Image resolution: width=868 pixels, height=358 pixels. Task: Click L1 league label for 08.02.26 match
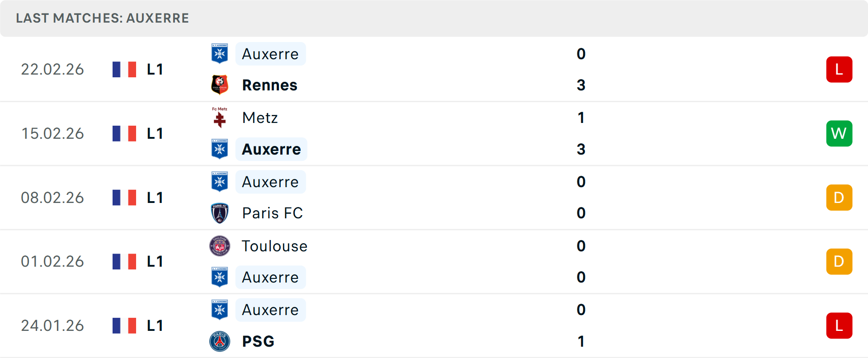point(155,198)
